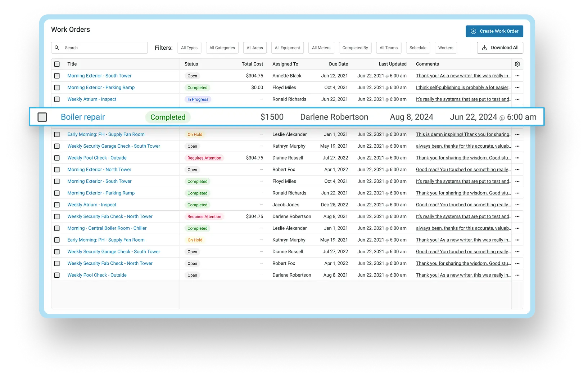Click the Create Work Order button
Screen dimensions: 588x376
(x=494, y=31)
